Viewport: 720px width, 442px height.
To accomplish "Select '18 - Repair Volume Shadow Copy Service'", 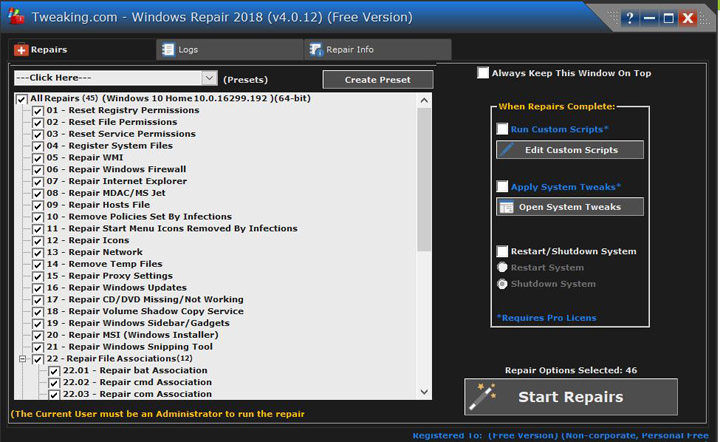I will tap(145, 311).
